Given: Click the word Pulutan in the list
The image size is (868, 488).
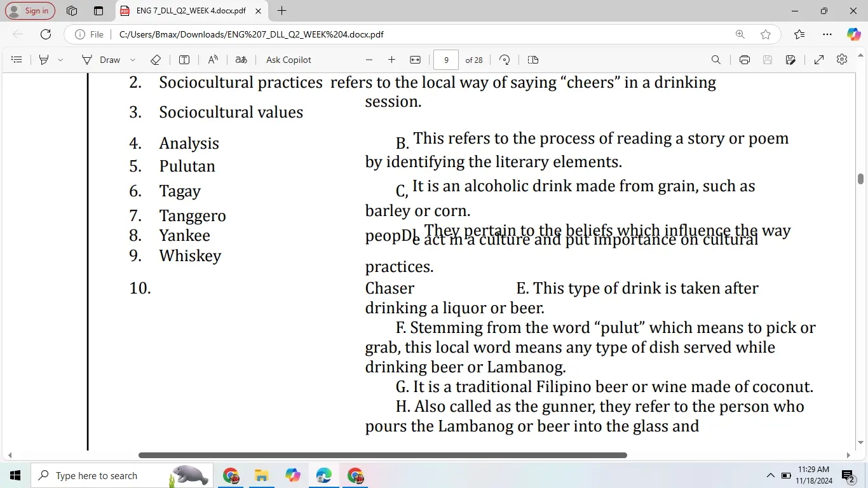Looking at the screenshot, I should pyautogui.click(x=187, y=166).
